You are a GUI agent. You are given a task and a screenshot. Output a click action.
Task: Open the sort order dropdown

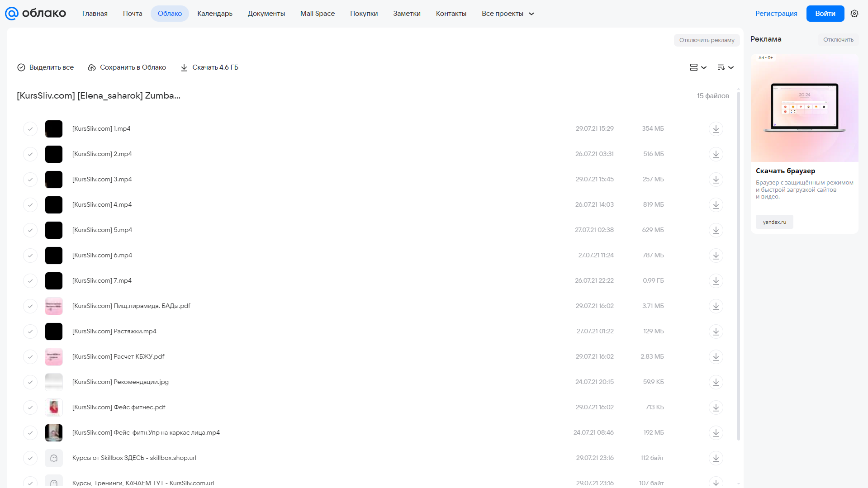click(726, 67)
